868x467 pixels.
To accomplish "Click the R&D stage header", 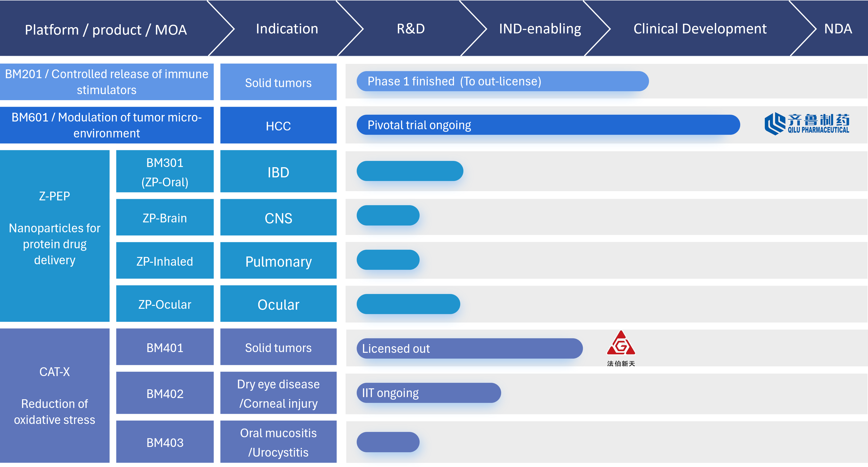I will pos(410,29).
